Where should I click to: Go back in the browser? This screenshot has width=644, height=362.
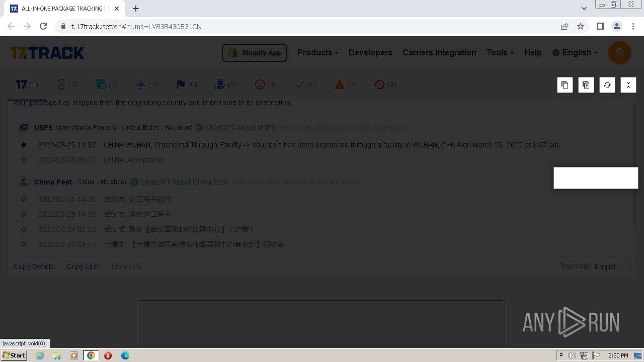coord(11,27)
